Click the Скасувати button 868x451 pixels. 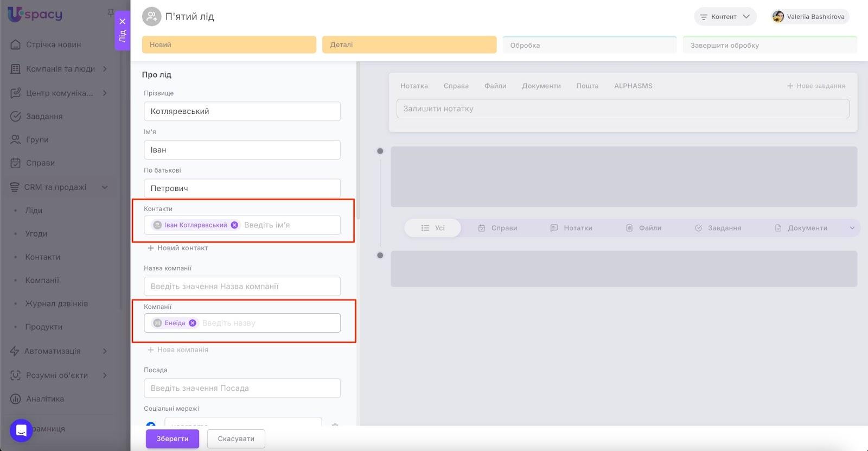pyautogui.click(x=236, y=439)
